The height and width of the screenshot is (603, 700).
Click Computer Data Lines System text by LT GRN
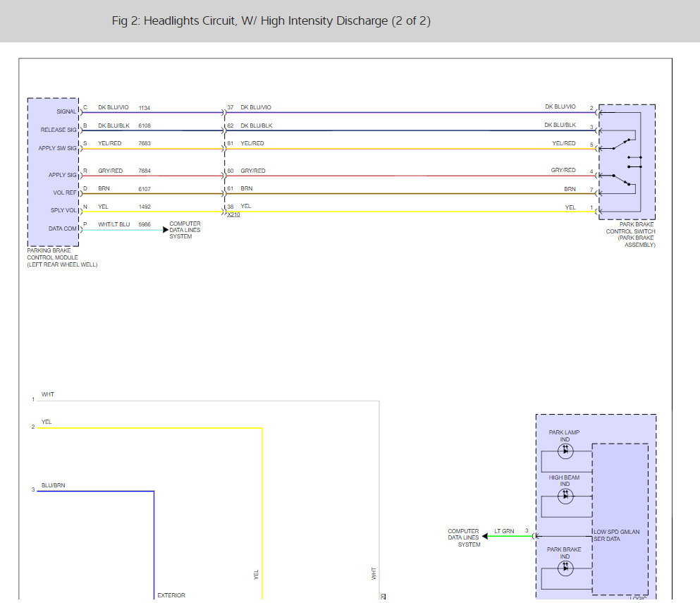coord(463,537)
